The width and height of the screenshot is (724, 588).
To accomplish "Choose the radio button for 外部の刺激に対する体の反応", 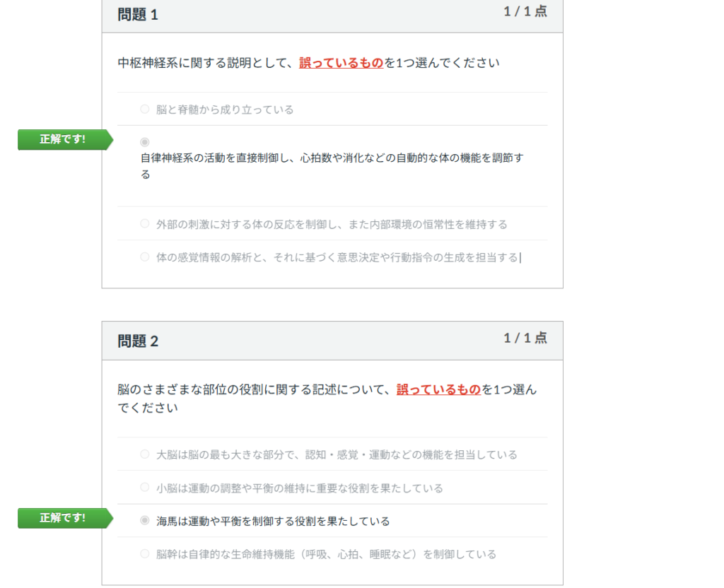I will pos(145,224).
